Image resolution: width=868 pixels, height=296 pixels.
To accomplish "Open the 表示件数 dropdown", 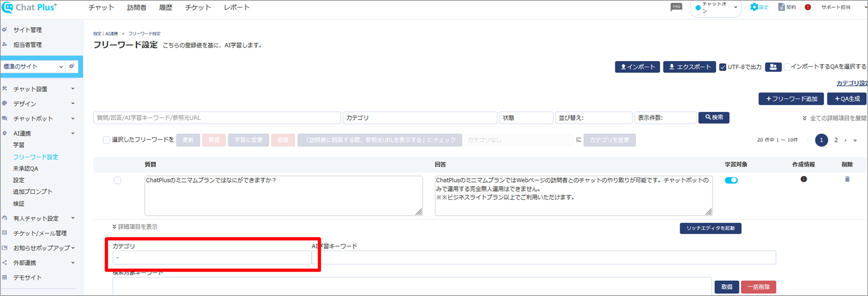I will [x=665, y=118].
